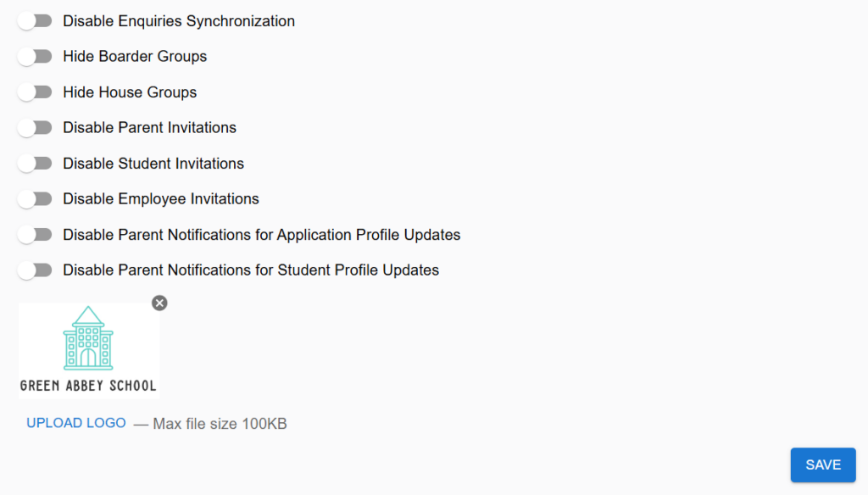Screen dimensions: 868x495
Task: Save the settings with SAVE button
Action: pyautogui.click(x=823, y=464)
